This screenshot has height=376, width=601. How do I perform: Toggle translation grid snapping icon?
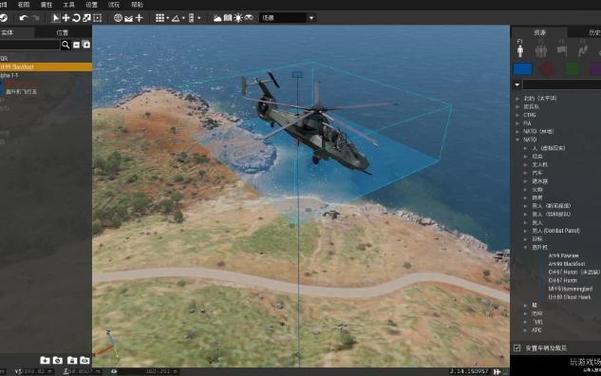point(159,18)
